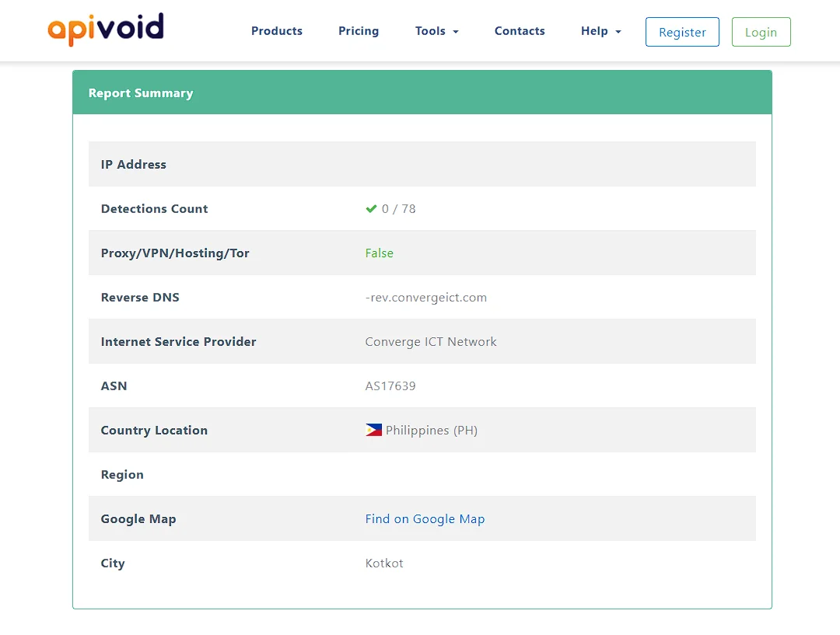Go to the Pricing page
This screenshot has width=840, height=635.
[x=359, y=31]
